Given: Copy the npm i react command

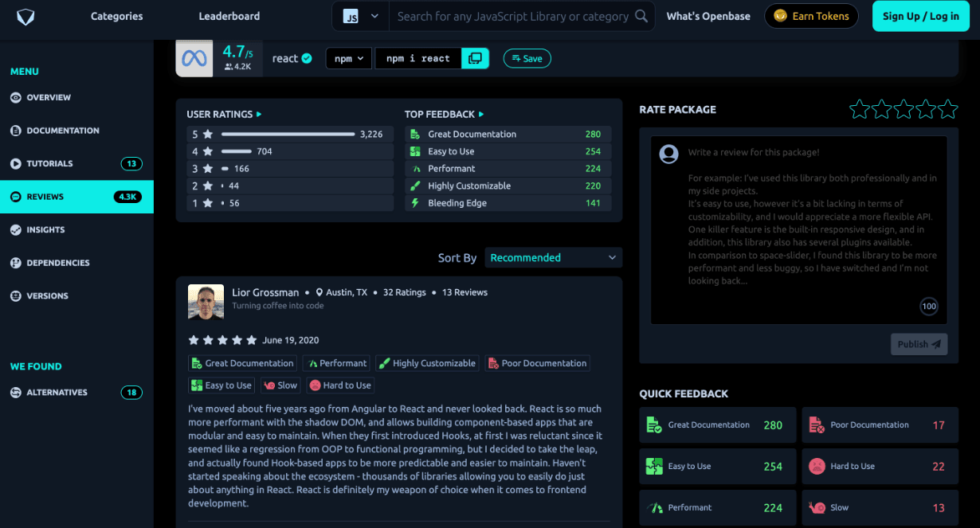Looking at the screenshot, I should [x=475, y=58].
